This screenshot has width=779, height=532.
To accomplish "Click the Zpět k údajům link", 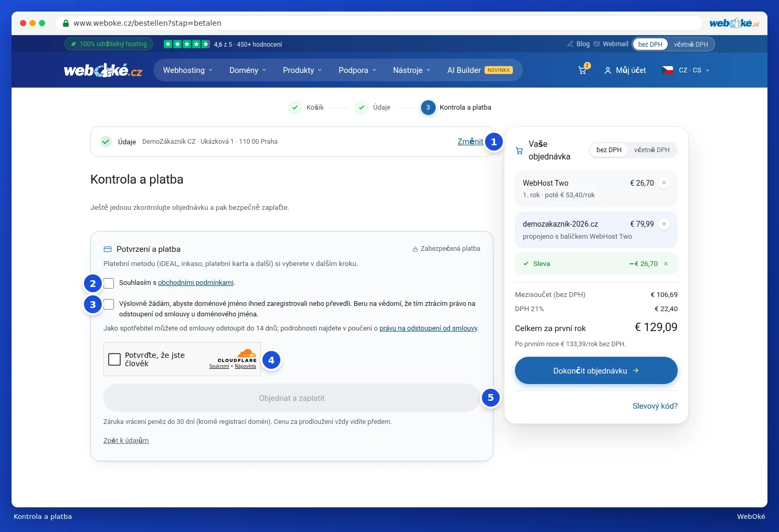I will (126, 441).
